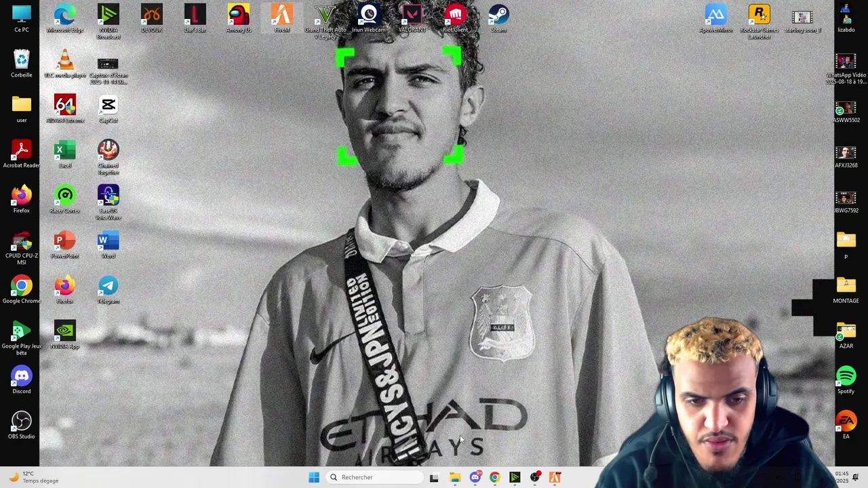Viewport: 868px width, 488px height.
Task: Open the P folder on desktop
Action: coord(846,245)
